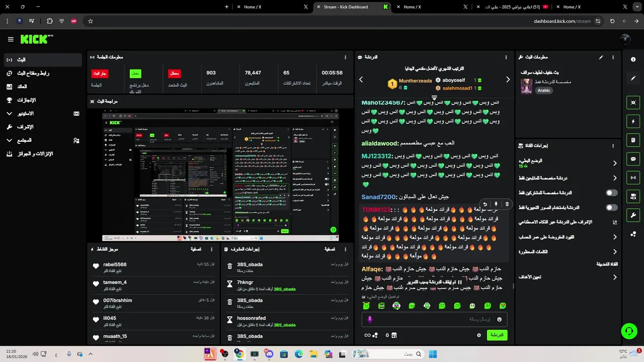
Task: Open session info panel three-dot menu
Action: pyautogui.click(x=345, y=57)
